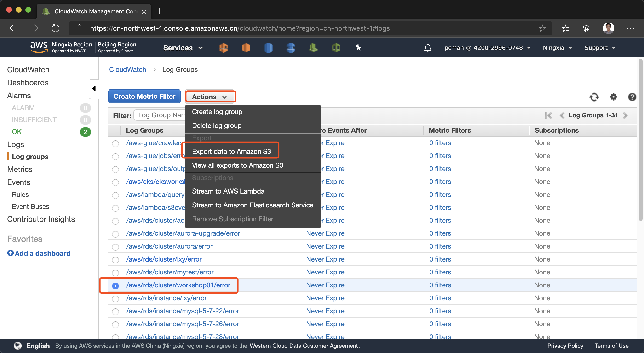Choose Export data to Amazon S3

(231, 151)
